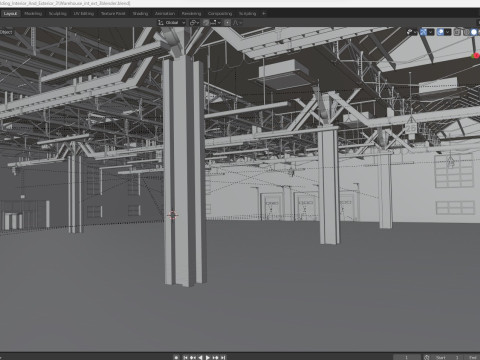Image resolution: width=480 pixels, height=360 pixels.
Task: Open the object type visibility dropdown
Action: click(x=411, y=32)
